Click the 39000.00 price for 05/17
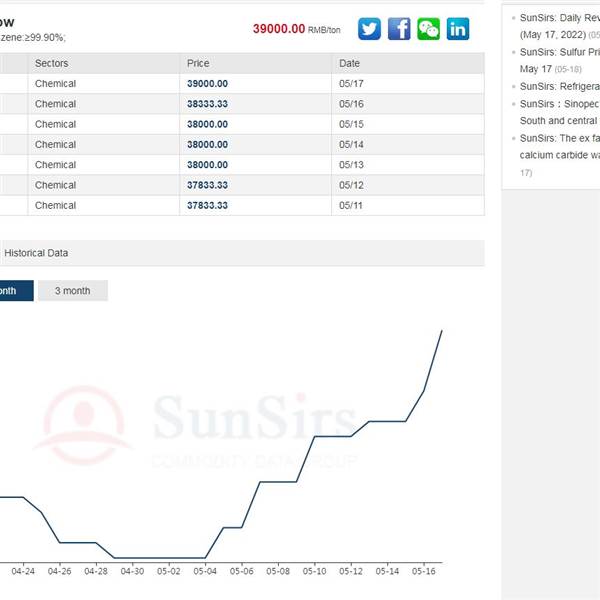The height and width of the screenshot is (600, 600). (207, 83)
